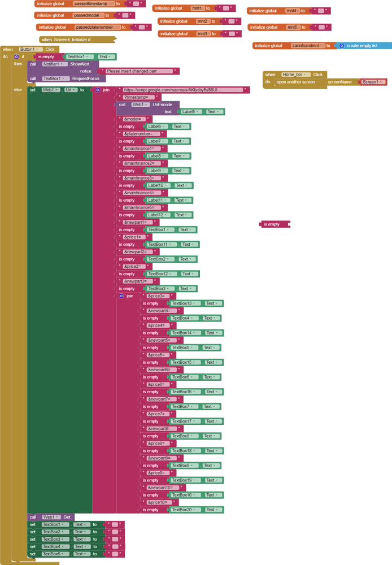392x565 pixels.
Task: Open the Screen1 screenName dropdown
Action: coord(373,82)
